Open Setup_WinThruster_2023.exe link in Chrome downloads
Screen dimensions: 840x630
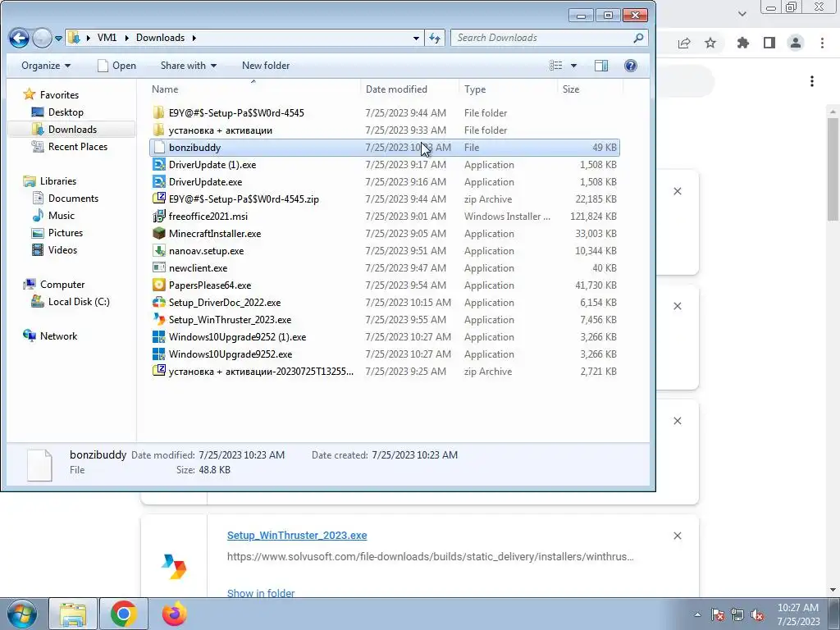pos(297,535)
